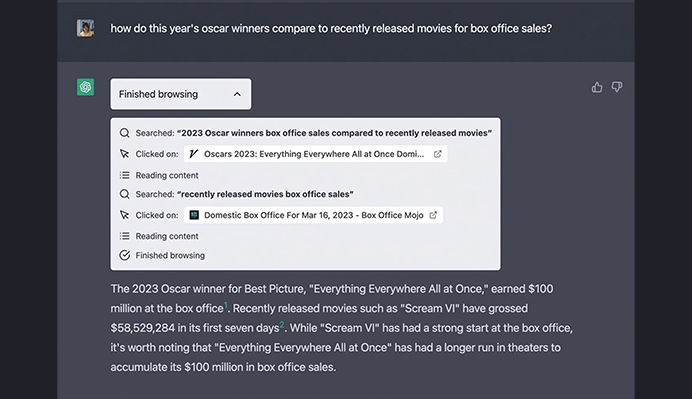Viewport: 692px width, 399px height.
Task: Click the chevron up arrow beside Finished browsing
Action: (237, 94)
